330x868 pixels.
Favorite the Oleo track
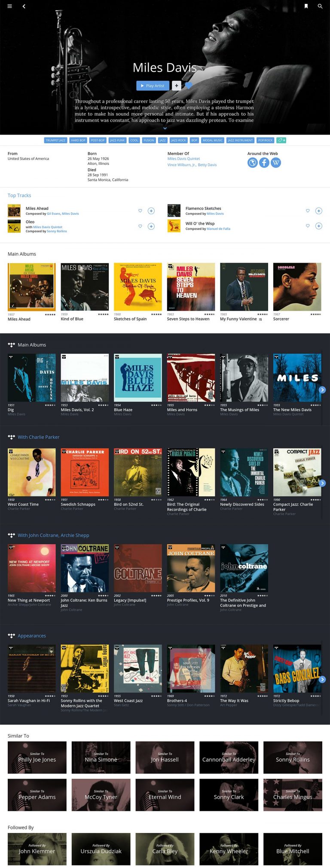click(x=140, y=226)
